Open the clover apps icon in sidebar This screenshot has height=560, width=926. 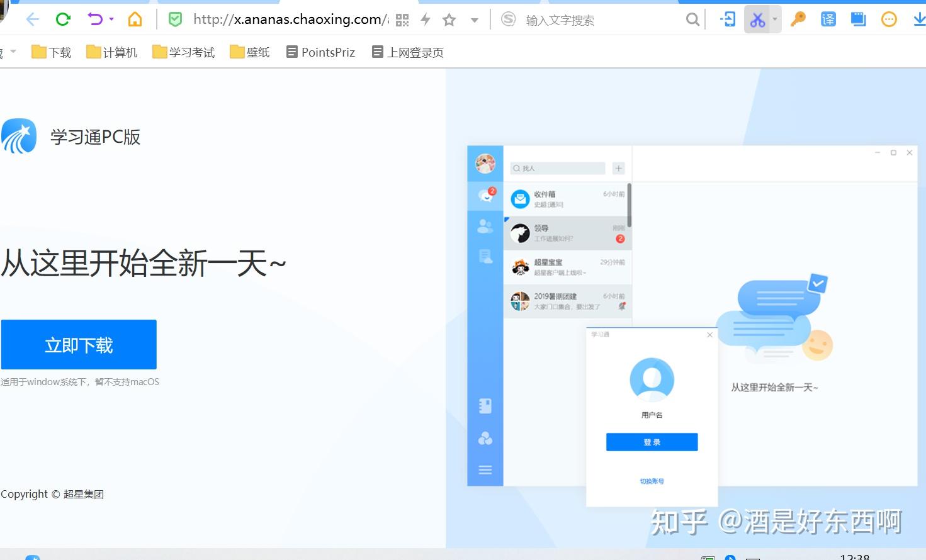[x=485, y=439]
